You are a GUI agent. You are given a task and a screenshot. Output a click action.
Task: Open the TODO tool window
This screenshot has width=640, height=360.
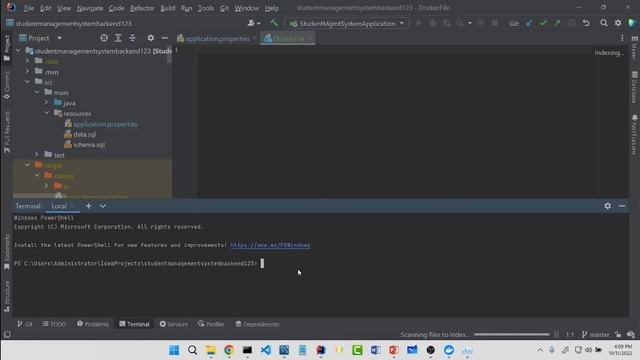click(54, 324)
